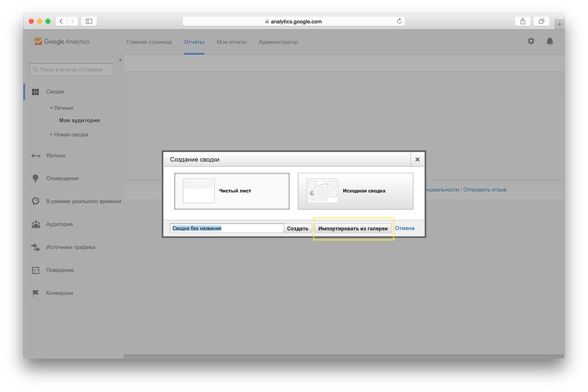Collapse the Личные tree section
The image size is (588, 392).
click(x=52, y=108)
